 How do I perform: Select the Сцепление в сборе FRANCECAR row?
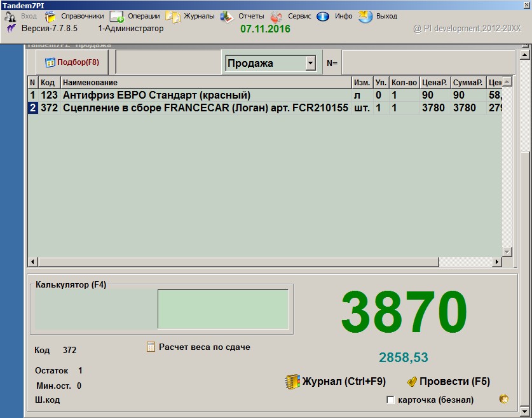pyautogui.click(x=265, y=108)
